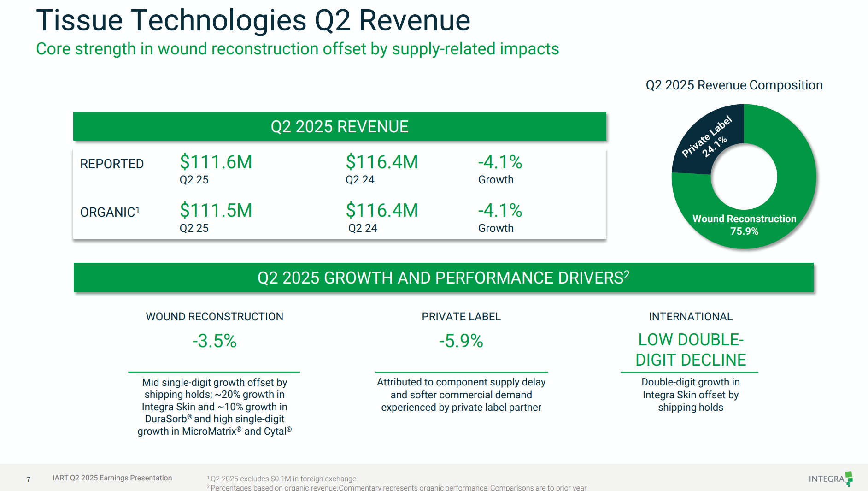The width and height of the screenshot is (868, 491).
Task: Click the foreign exchange footnote 1
Action: click(283, 479)
